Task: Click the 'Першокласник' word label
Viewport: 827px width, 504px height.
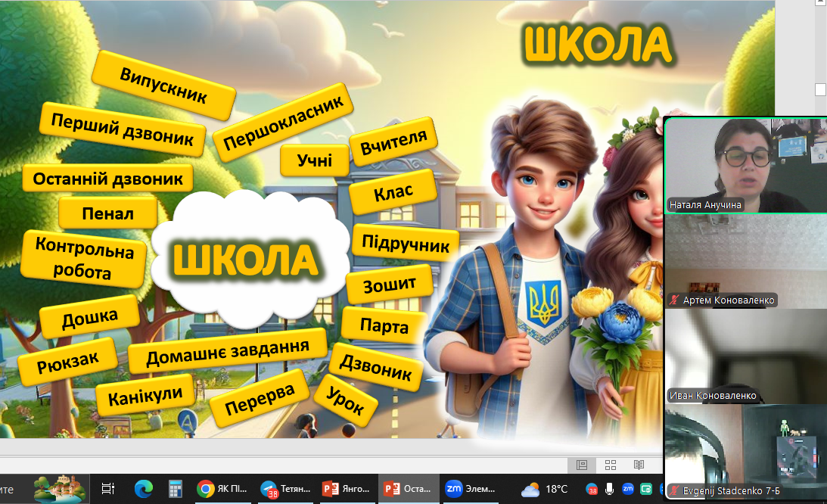Action: click(x=283, y=123)
